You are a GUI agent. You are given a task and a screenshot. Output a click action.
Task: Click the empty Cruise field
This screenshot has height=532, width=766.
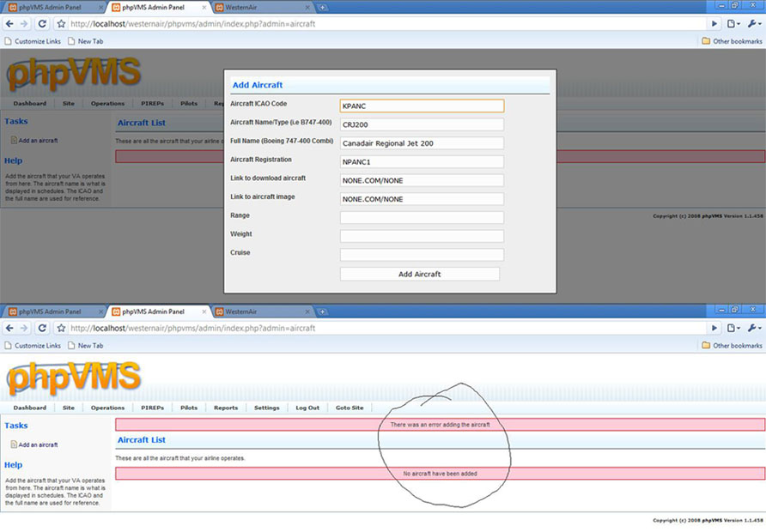(423, 254)
